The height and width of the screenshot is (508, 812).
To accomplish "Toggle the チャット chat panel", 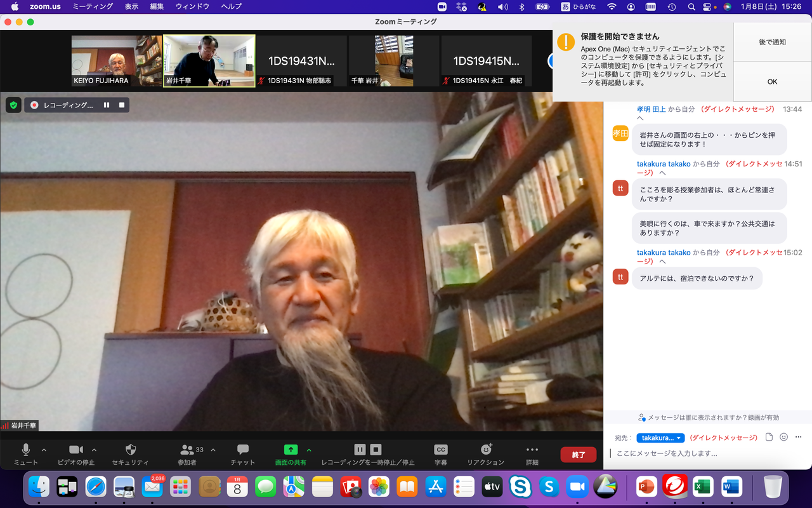I will coord(242,453).
